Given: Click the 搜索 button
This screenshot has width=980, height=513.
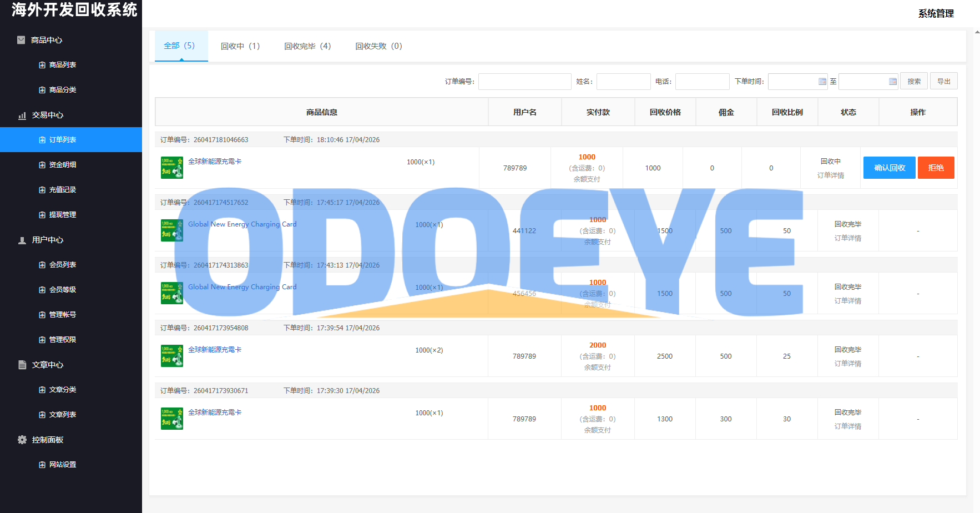Looking at the screenshot, I should (x=914, y=82).
